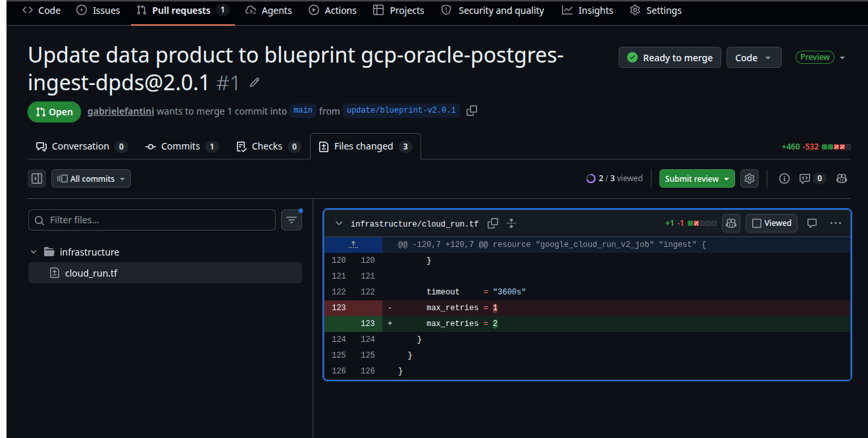
Task: Open the file filter options button
Action: click(292, 220)
